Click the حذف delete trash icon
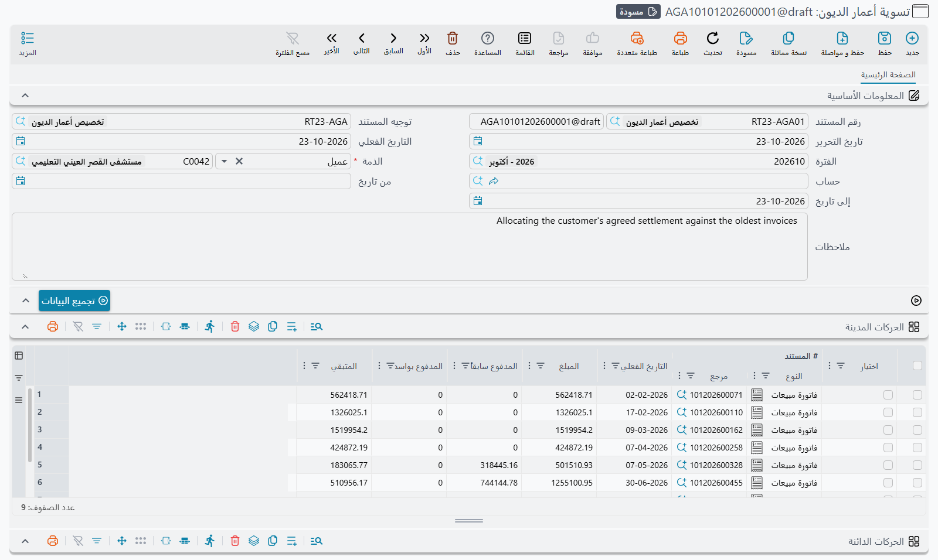The height and width of the screenshot is (560, 938). click(x=453, y=38)
